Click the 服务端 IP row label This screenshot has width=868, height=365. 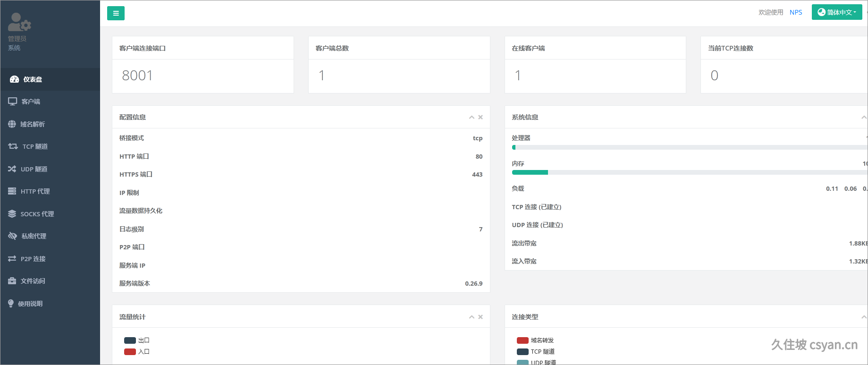tap(132, 265)
